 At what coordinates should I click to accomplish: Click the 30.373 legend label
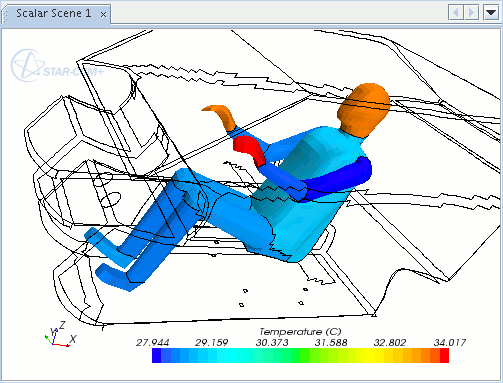[x=272, y=342]
